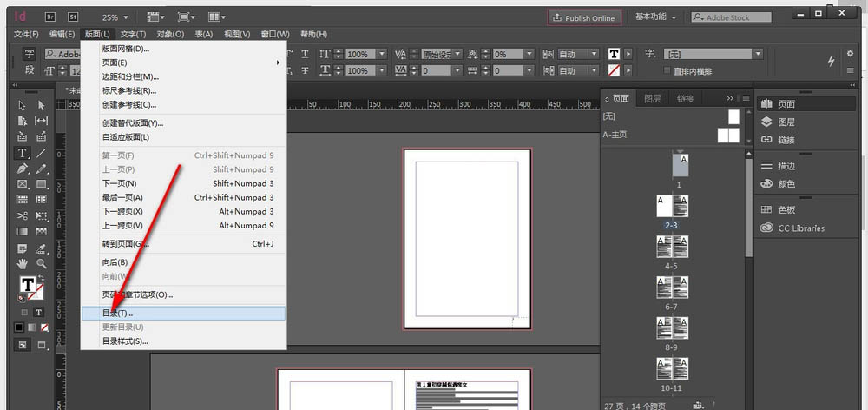Viewport: 868px width, 410px height.
Task: Open the CC Libraries panel
Action: 800,228
